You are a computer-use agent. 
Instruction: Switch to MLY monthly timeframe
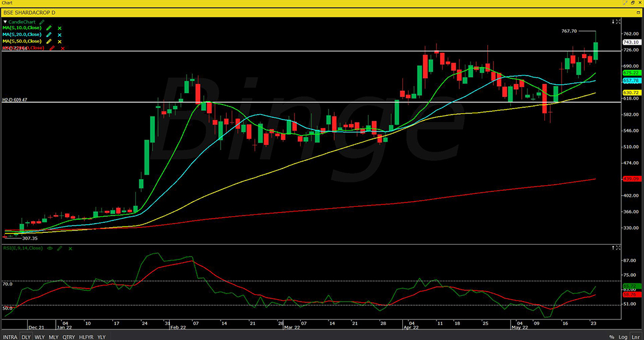(x=53, y=337)
